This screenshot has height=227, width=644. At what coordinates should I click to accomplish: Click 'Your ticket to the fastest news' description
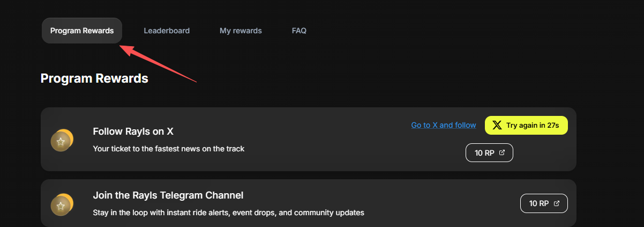pyautogui.click(x=168, y=149)
